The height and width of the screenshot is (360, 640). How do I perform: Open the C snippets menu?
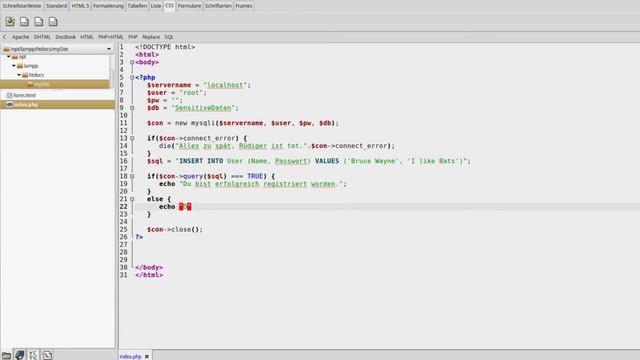pyautogui.click(x=5, y=37)
